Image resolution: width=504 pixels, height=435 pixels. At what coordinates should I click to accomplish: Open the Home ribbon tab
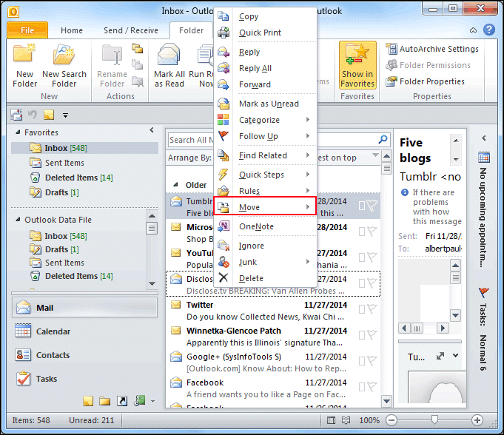[72, 30]
